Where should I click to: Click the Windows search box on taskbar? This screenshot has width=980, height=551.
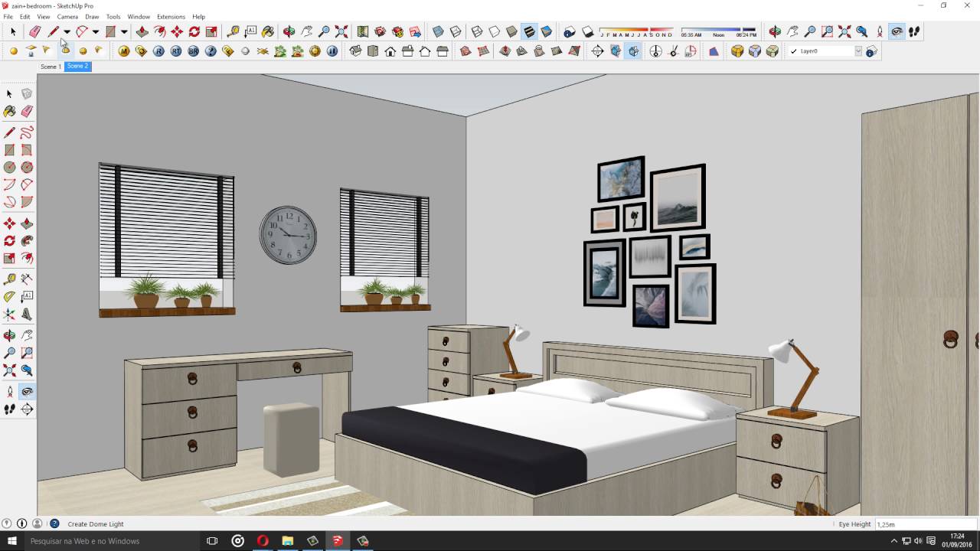pyautogui.click(x=111, y=541)
